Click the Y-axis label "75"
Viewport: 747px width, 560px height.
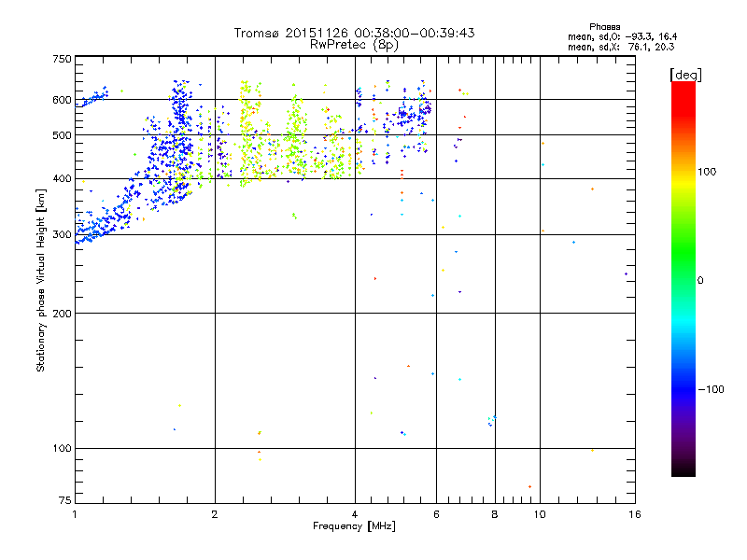coord(65,500)
